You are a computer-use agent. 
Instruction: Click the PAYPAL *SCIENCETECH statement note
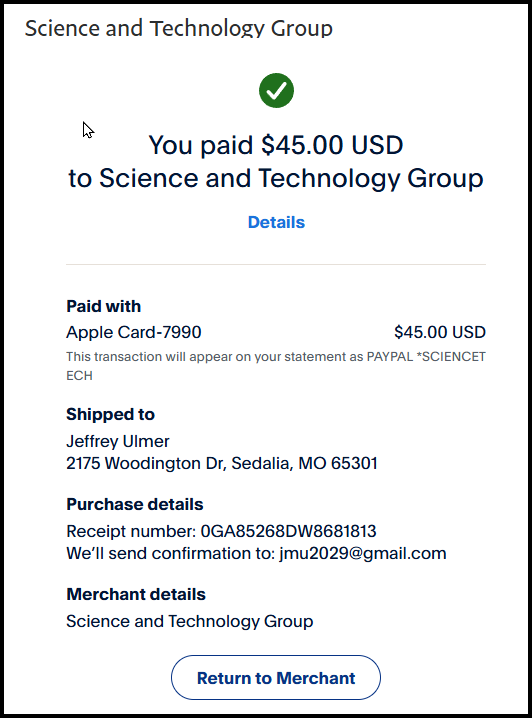276,366
